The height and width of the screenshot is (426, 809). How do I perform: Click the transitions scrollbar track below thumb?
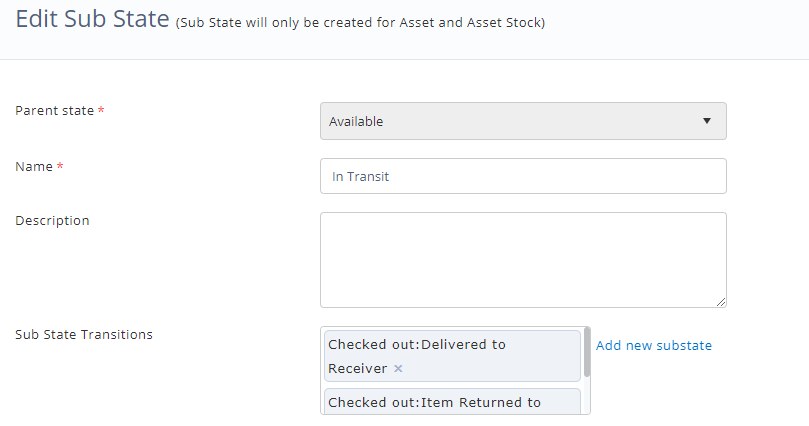tap(587, 395)
